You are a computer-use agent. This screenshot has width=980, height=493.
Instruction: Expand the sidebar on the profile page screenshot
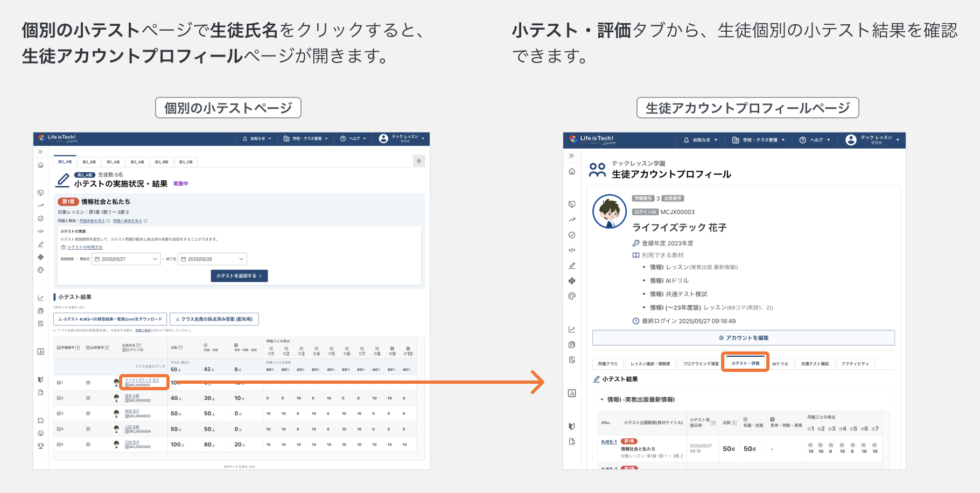point(572,156)
